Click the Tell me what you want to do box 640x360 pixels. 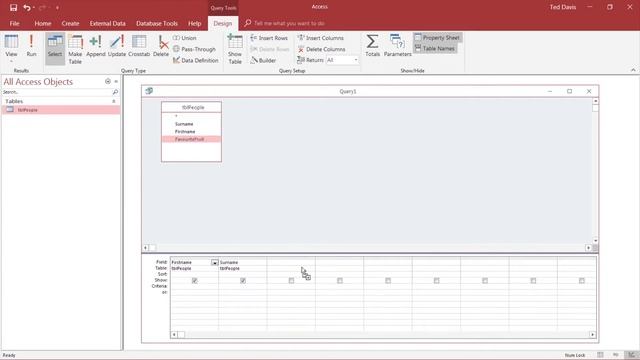pos(289,24)
